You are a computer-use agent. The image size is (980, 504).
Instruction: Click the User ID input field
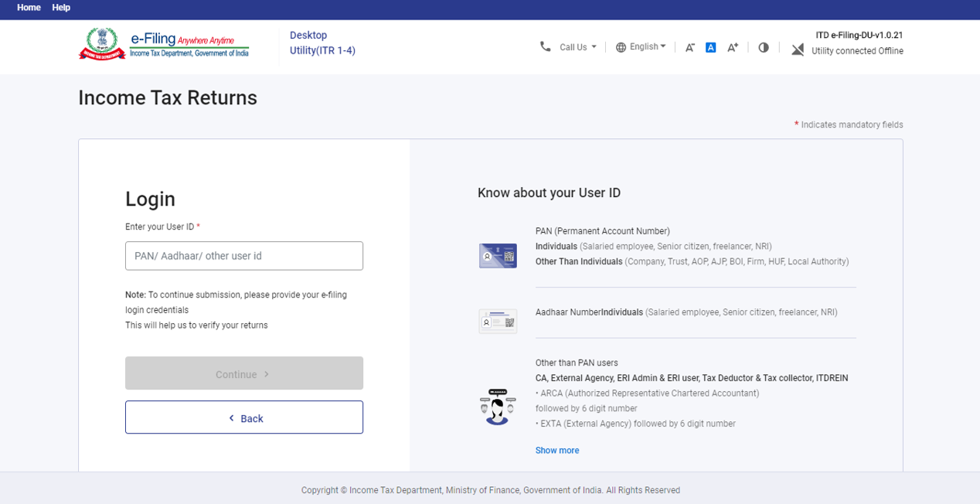click(x=244, y=256)
